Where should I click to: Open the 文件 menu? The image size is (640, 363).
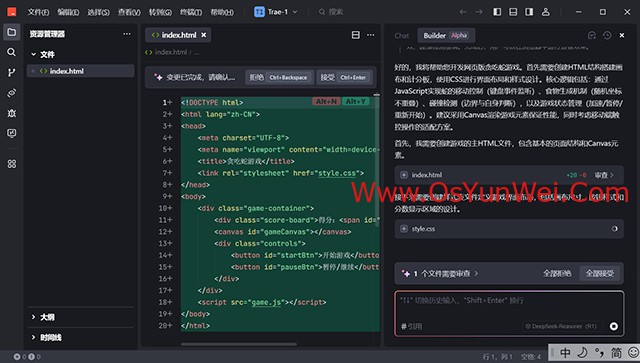38,12
